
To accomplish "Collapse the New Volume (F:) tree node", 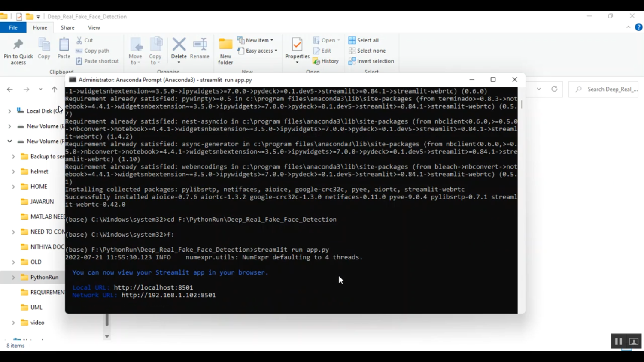I will pos(9,141).
